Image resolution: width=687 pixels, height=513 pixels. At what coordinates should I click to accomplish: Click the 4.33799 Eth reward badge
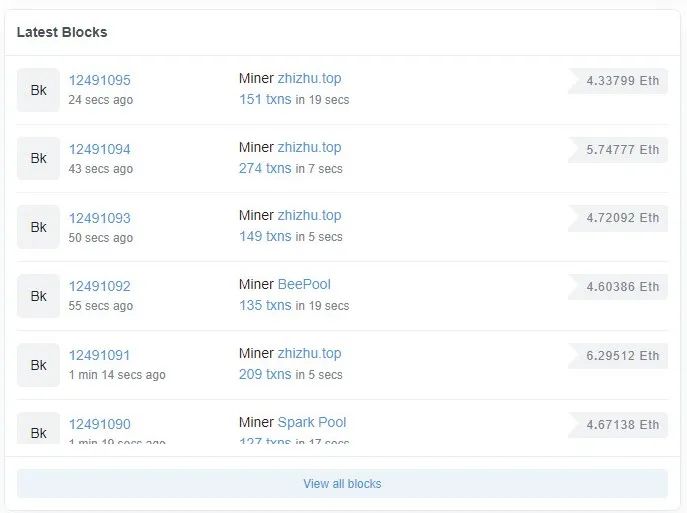pyautogui.click(x=622, y=81)
